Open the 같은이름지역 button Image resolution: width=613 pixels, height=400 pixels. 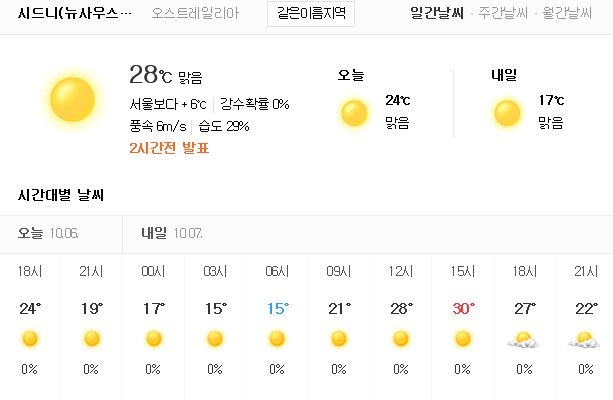tap(311, 14)
